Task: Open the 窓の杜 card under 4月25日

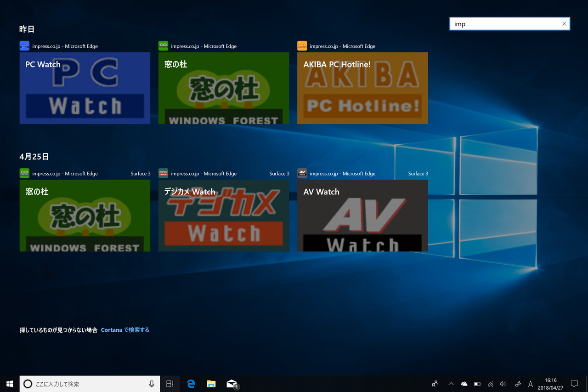Action: coord(85,216)
